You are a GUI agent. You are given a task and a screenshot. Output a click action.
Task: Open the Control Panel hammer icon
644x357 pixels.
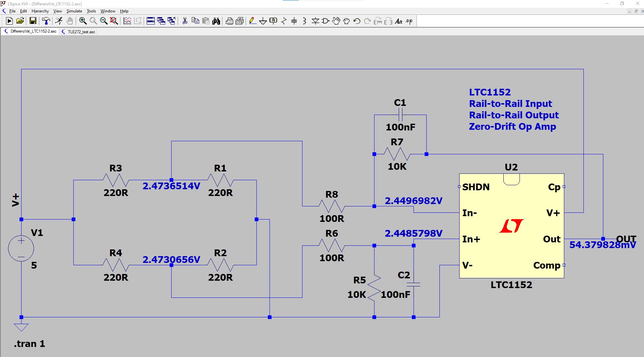[46, 21]
